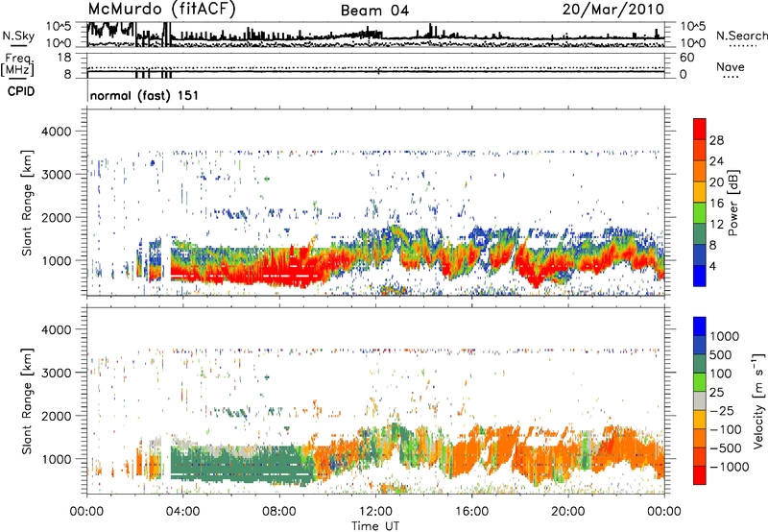Click the '60' right-axis value of frequency panel
The image size is (768, 532).
point(686,58)
